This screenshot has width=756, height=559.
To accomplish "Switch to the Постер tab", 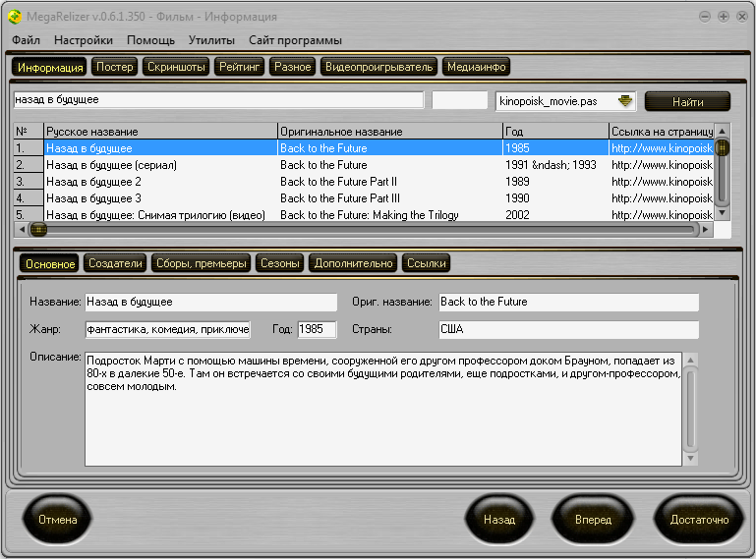I will coord(115,67).
